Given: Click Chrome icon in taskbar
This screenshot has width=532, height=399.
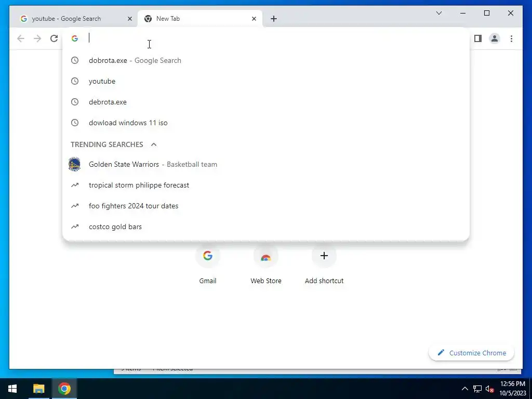Looking at the screenshot, I should coord(64,389).
